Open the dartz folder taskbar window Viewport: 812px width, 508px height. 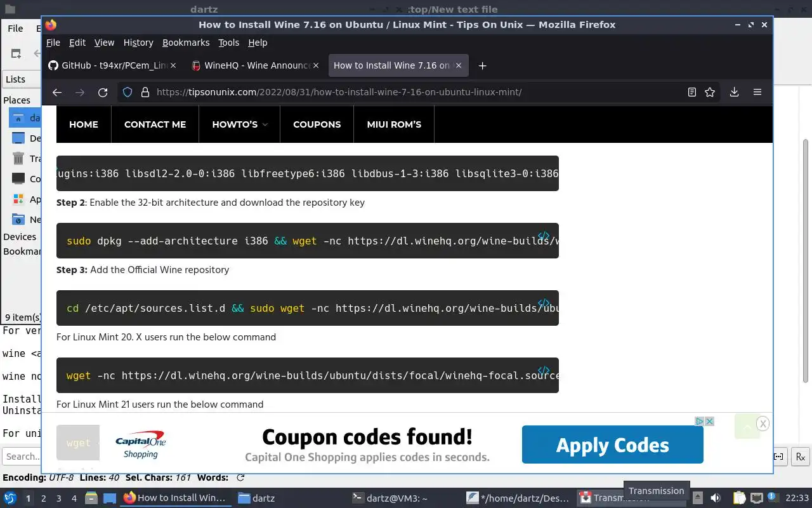pos(290,498)
